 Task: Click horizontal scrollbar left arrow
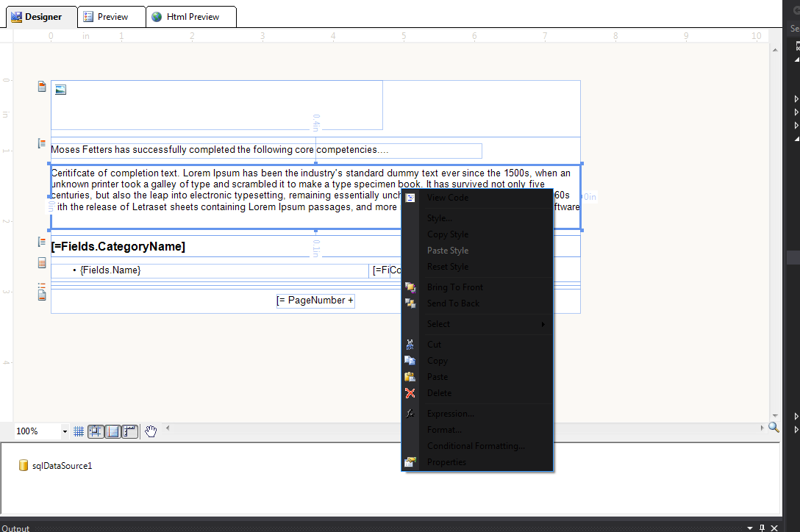(168, 428)
